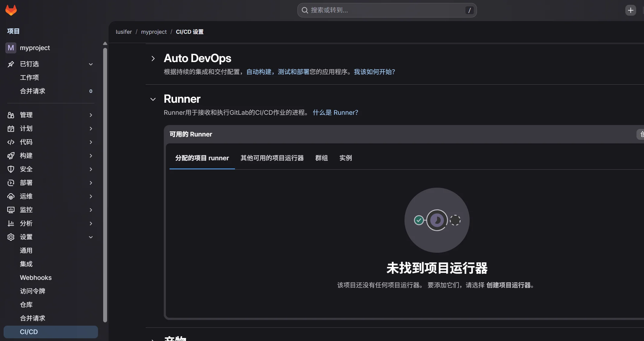The width and height of the screenshot is (644, 341).
Task: Open pinned 合并请求 with count 0
Action: tap(51, 91)
